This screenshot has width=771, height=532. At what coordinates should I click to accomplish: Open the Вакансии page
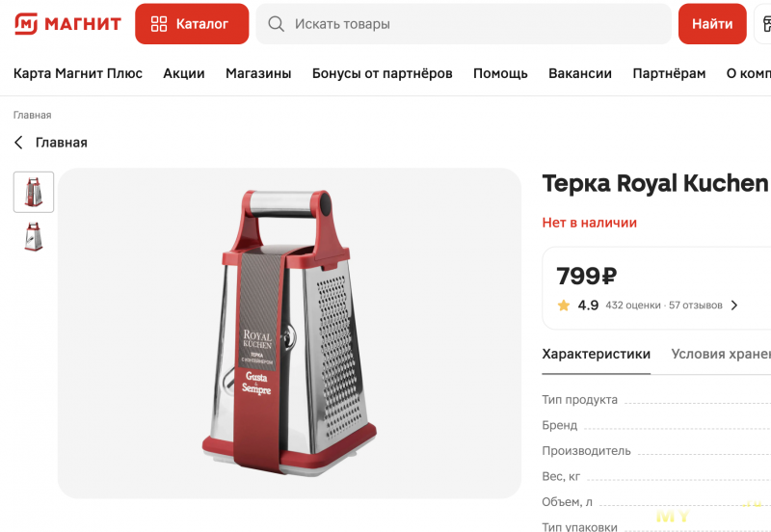tap(580, 73)
